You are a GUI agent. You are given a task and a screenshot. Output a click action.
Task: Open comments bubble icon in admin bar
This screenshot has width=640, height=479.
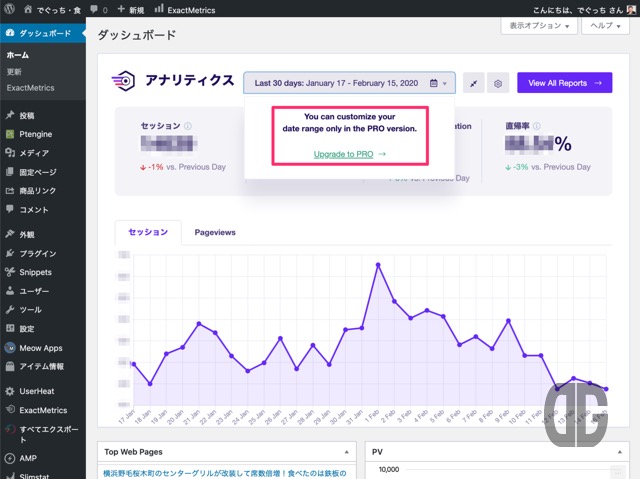click(94, 9)
